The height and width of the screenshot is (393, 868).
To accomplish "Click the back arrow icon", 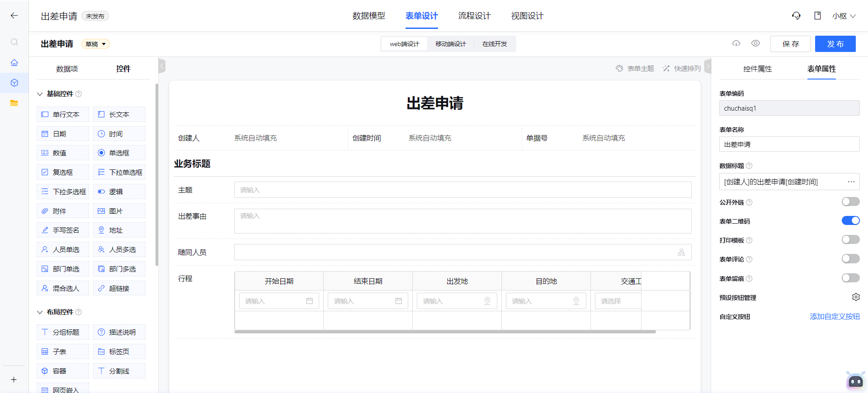I will point(14,16).
